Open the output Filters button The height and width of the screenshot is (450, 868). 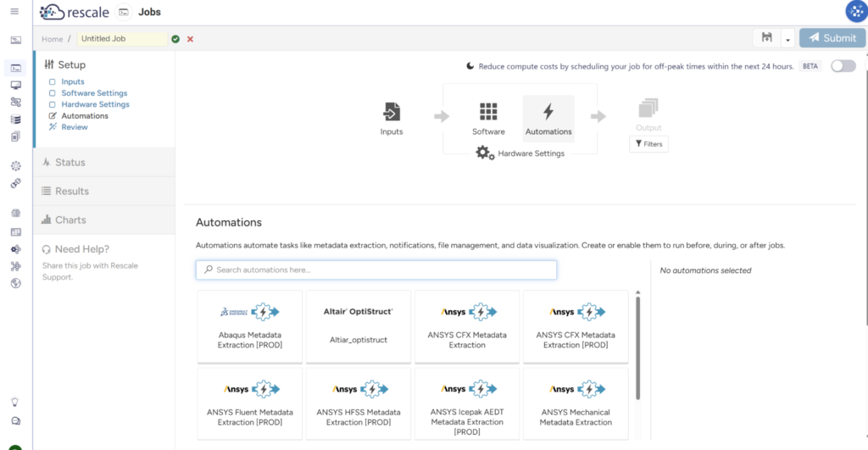[648, 144]
